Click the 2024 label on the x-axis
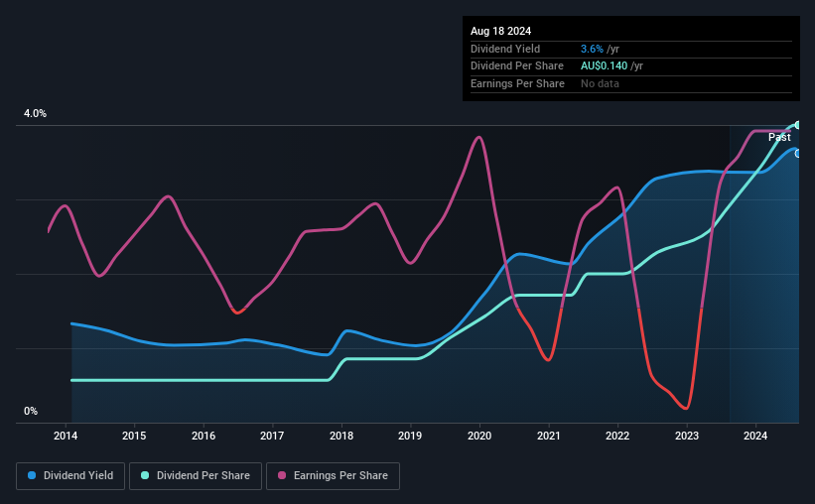Image resolution: width=815 pixels, height=504 pixels. tap(755, 436)
